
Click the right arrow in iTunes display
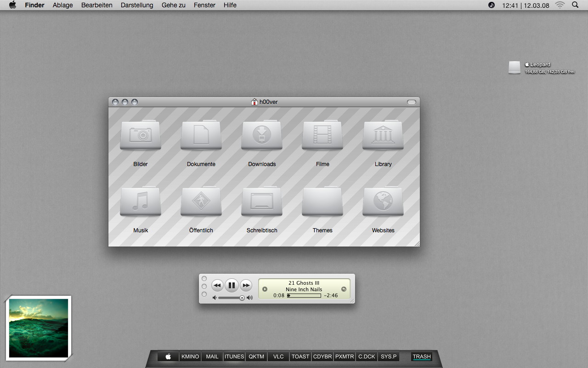tap(344, 289)
